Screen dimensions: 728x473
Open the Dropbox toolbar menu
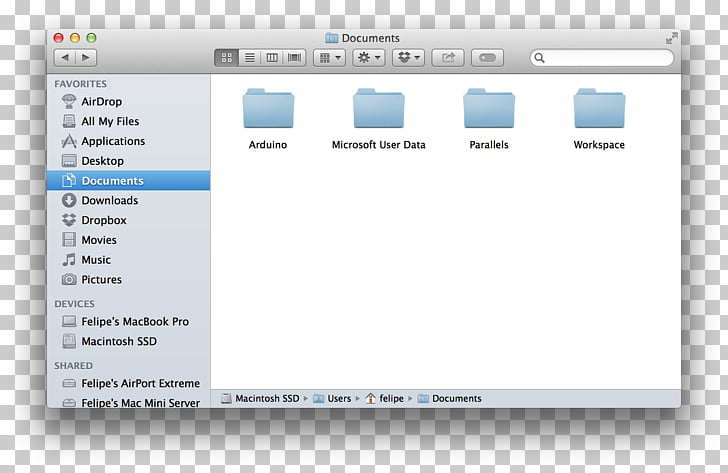point(408,58)
